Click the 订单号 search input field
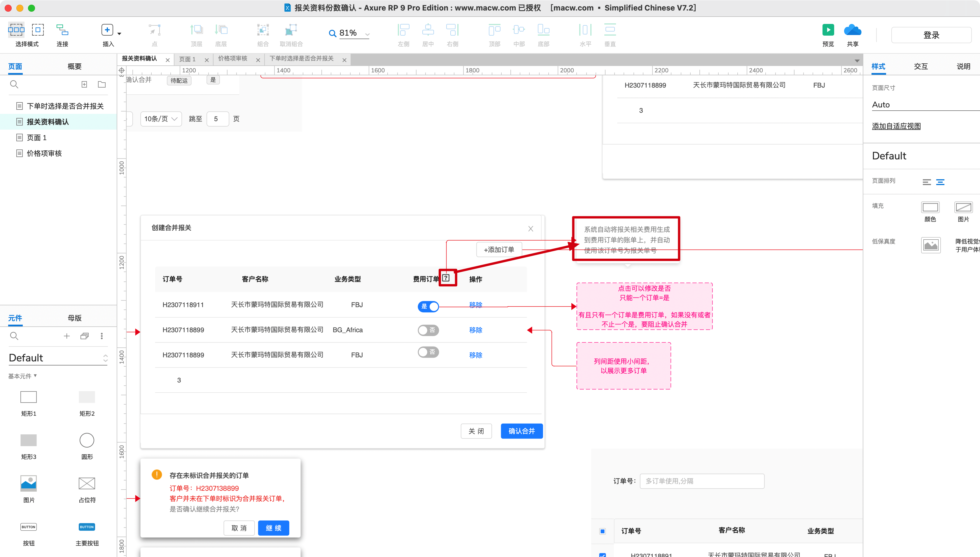This screenshot has width=980, height=557. tap(702, 481)
